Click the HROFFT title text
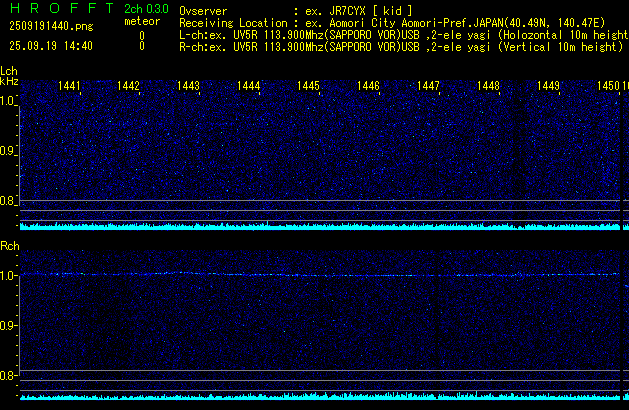Viewport: 629px width, 410px height. [60, 9]
